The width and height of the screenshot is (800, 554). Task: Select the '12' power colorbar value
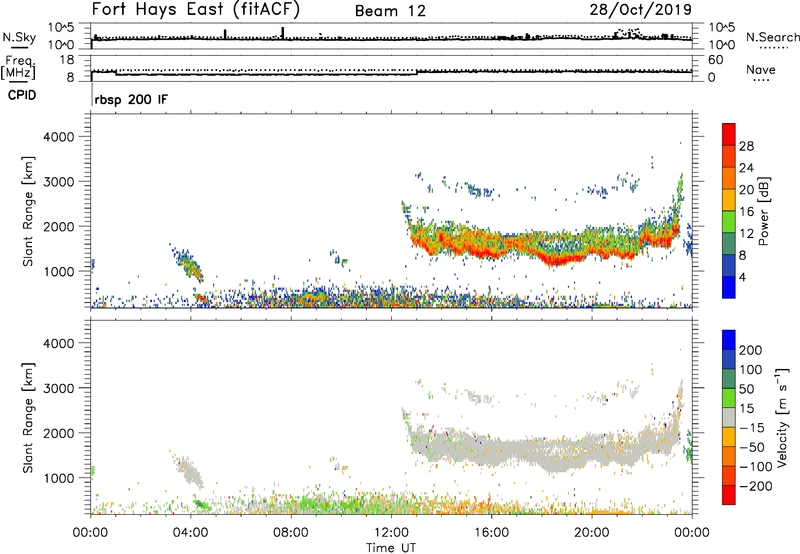(x=746, y=234)
